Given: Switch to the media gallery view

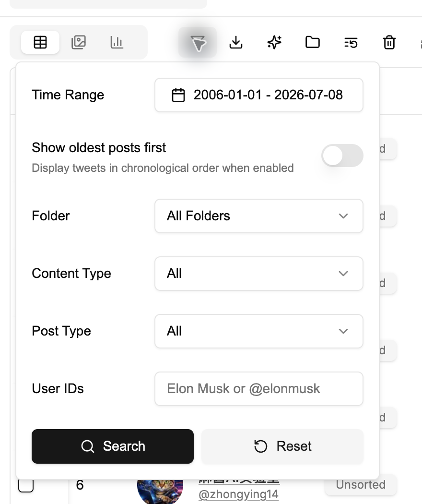Looking at the screenshot, I should [x=78, y=42].
